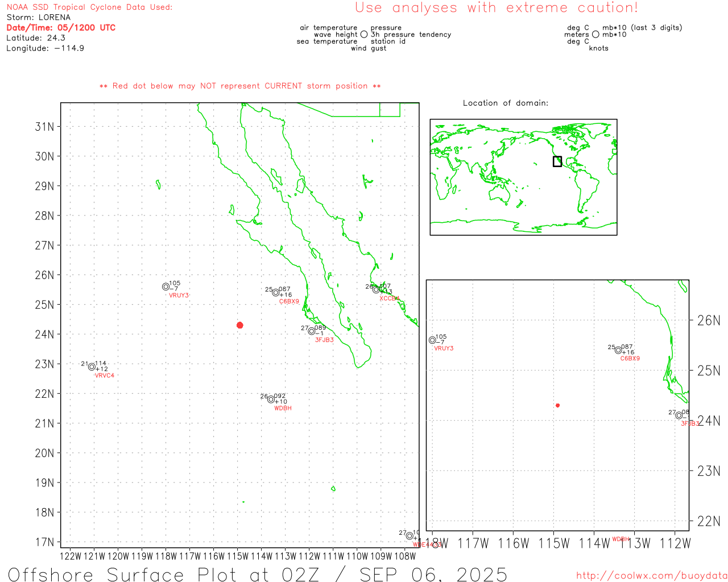Viewport: 728px width, 582px height.
Task: Click the 'Longitude: -114.9' text
Action: (45, 48)
